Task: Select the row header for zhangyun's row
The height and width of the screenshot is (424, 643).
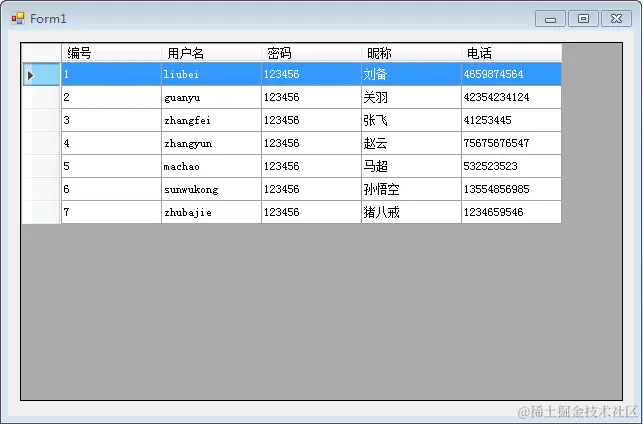Action: (41, 143)
